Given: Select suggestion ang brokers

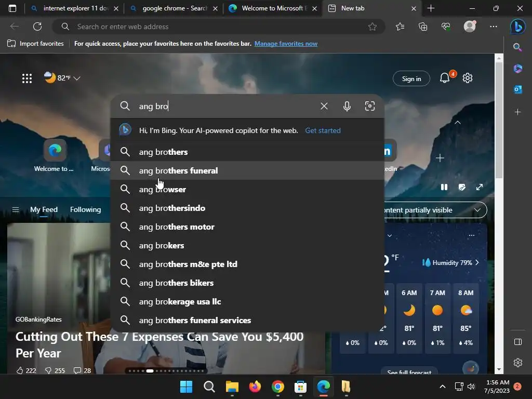Looking at the screenshot, I should coord(247,245).
